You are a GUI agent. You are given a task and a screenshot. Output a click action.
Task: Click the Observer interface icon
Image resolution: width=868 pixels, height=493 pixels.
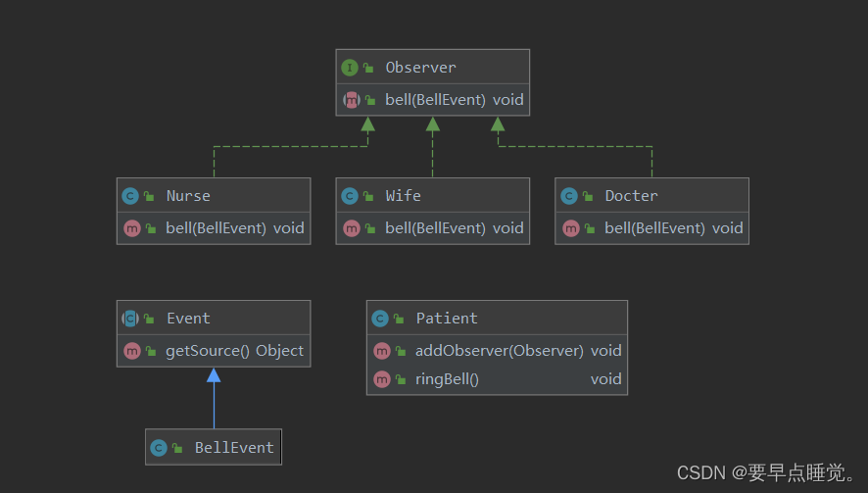350,68
